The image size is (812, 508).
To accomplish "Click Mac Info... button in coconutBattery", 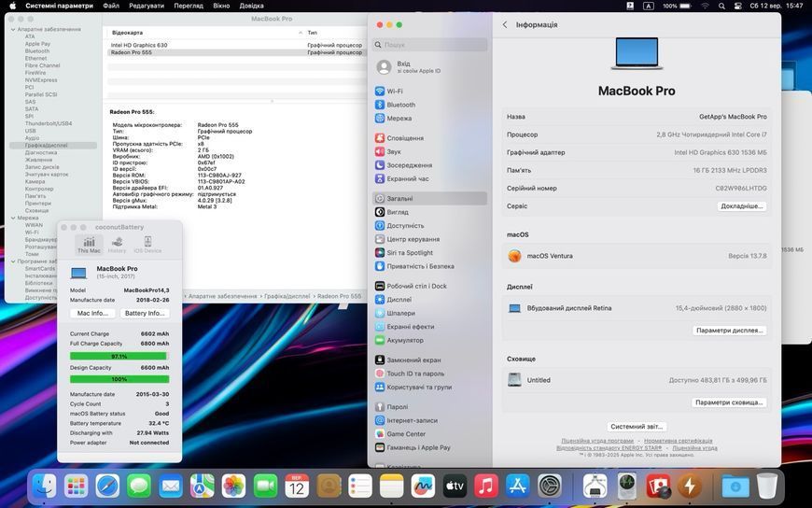I will tap(92, 313).
